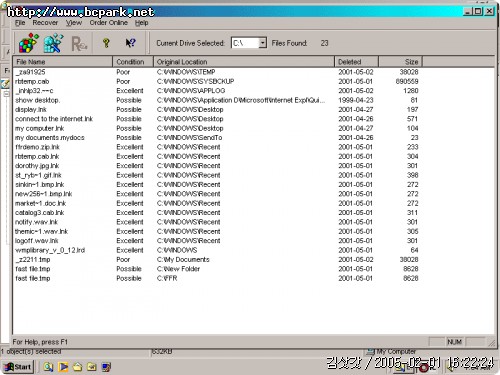
Task: Sort by Condition column header
Action: (x=133, y=62)
